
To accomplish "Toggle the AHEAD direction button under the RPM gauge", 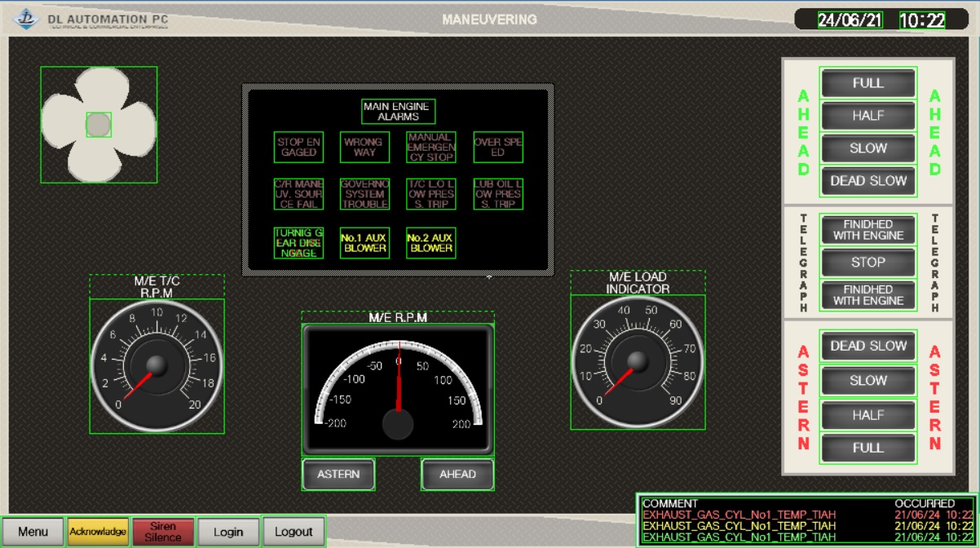I will click(457, 475).
